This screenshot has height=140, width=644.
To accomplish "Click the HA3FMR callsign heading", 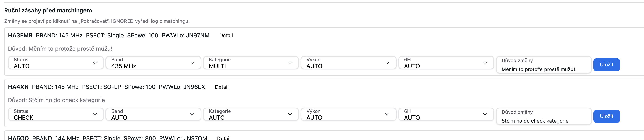I will click(20, 36).
